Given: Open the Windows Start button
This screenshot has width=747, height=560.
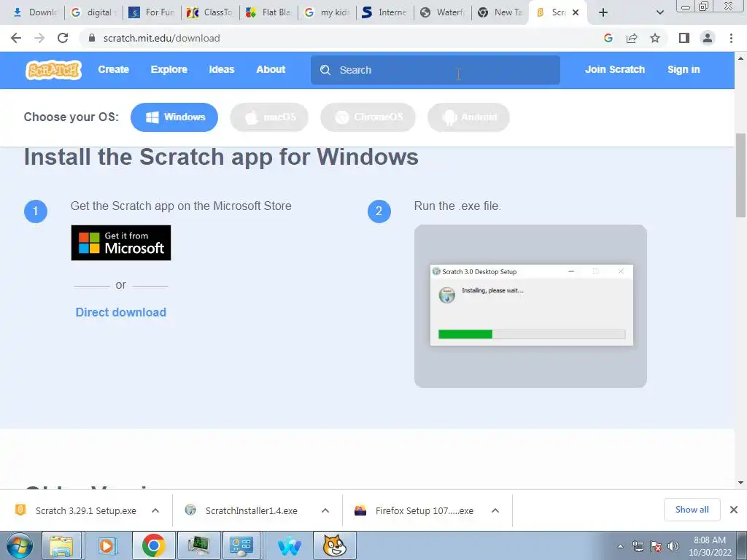Looking at the screenshot, I should click(x=20, y=545).
